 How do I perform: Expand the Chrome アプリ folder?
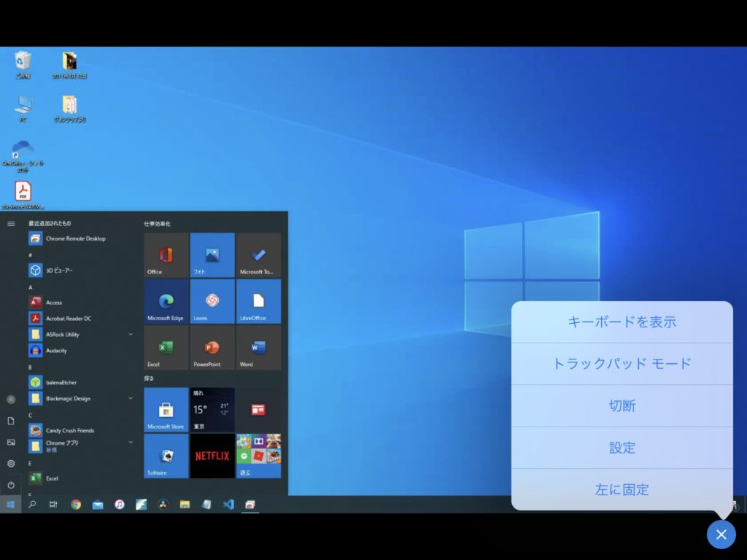(x=81, y=446)
